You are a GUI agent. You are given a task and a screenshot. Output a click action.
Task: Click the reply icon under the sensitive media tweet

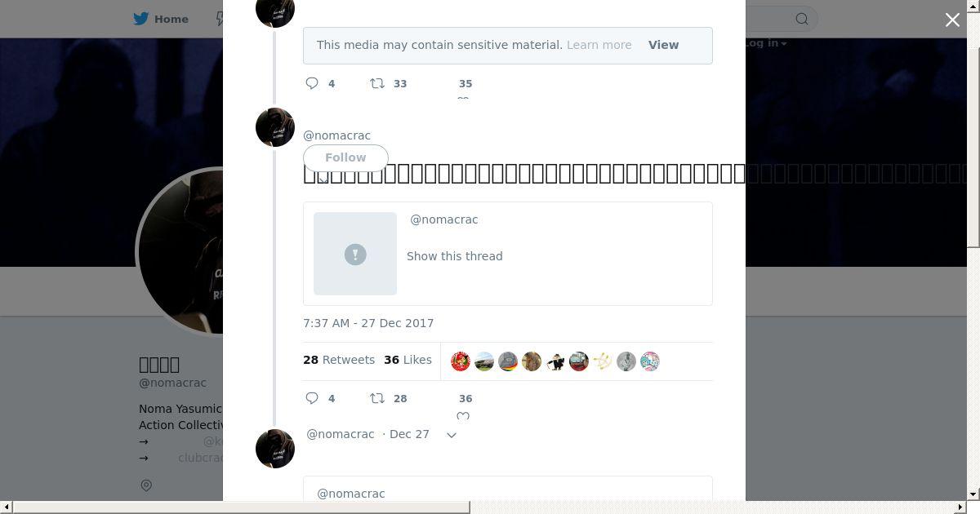click(x=312, y=83)
